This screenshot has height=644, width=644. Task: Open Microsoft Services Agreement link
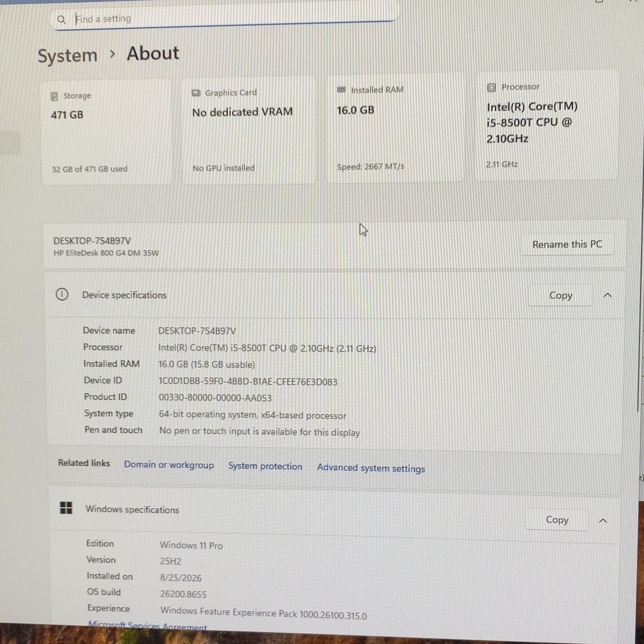[148, 626]
